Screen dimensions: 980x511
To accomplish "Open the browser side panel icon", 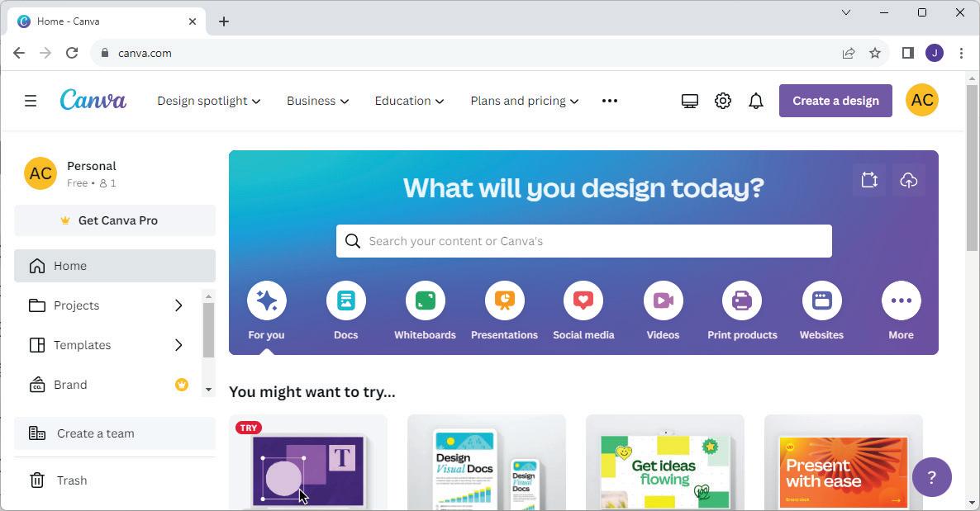I will [907, 53].
